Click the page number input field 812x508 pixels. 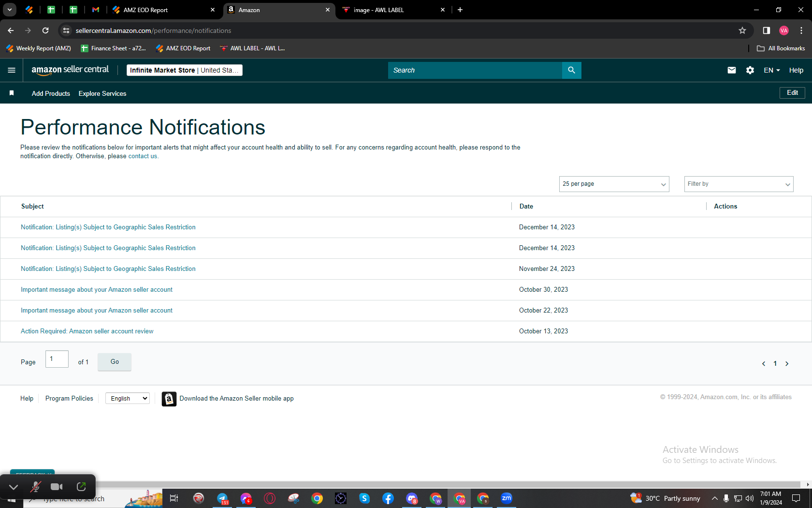click(57, 359)
